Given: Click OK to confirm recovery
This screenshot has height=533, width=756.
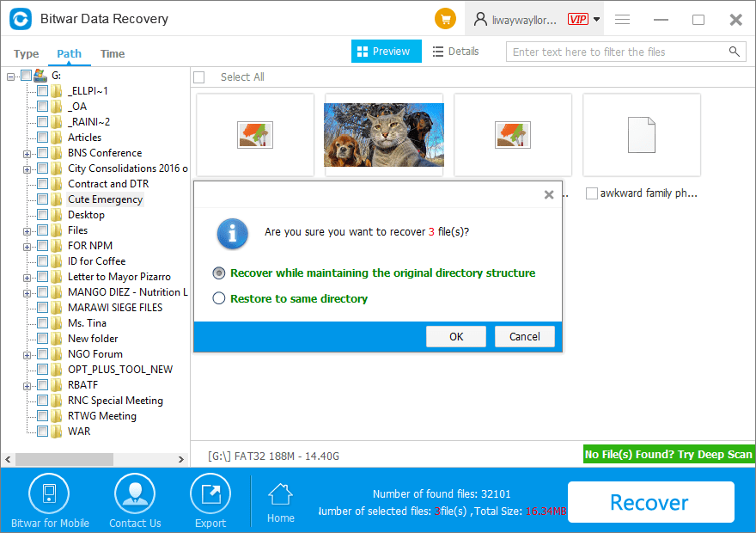Looking at the screenshot, I should [x=456, y=336].
